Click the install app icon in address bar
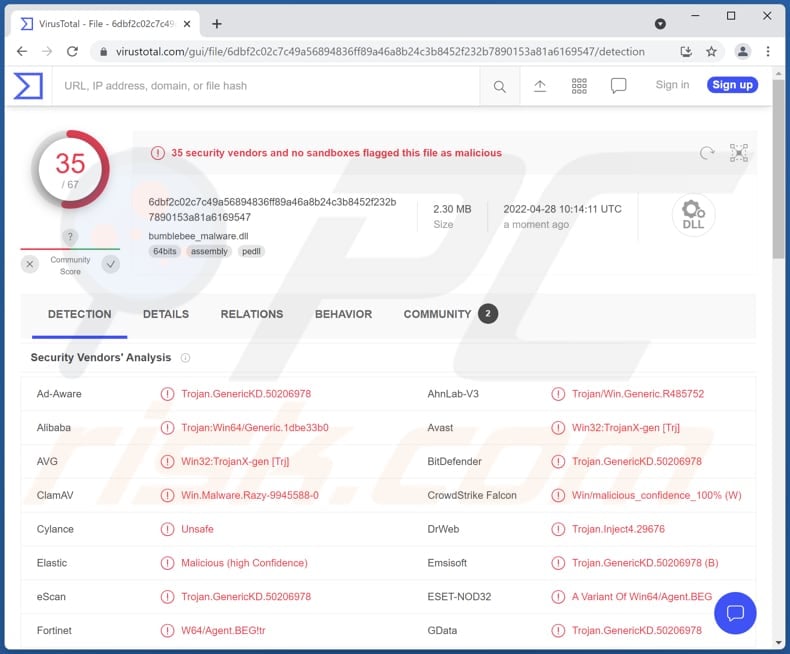 pyautogui.click(x=686, y=51)
